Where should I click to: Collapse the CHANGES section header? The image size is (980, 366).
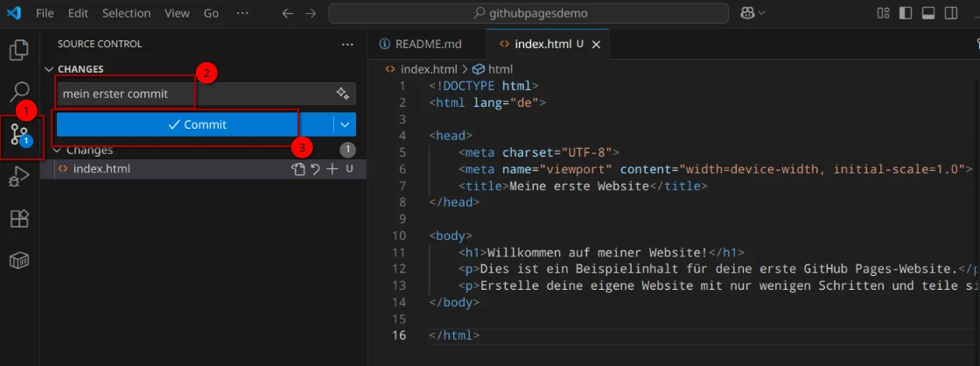point(49,69)
